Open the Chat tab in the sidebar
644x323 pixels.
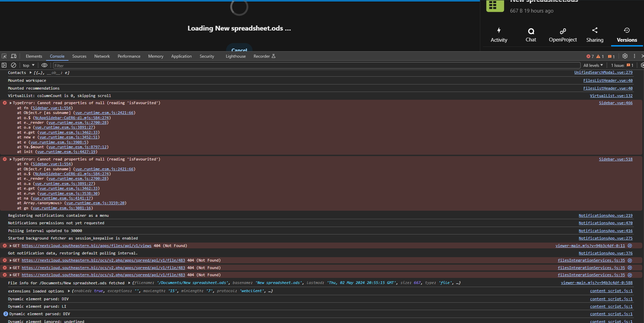(531, 35)
